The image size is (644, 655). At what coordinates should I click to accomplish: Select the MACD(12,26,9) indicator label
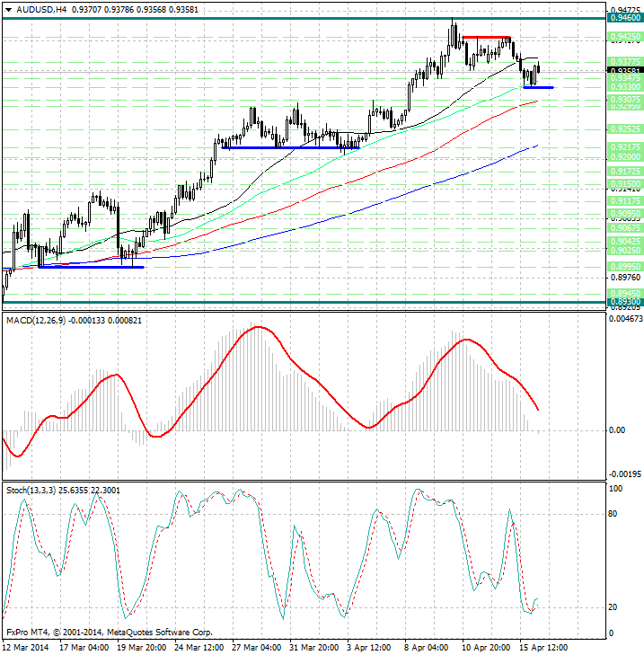(36, 321)
